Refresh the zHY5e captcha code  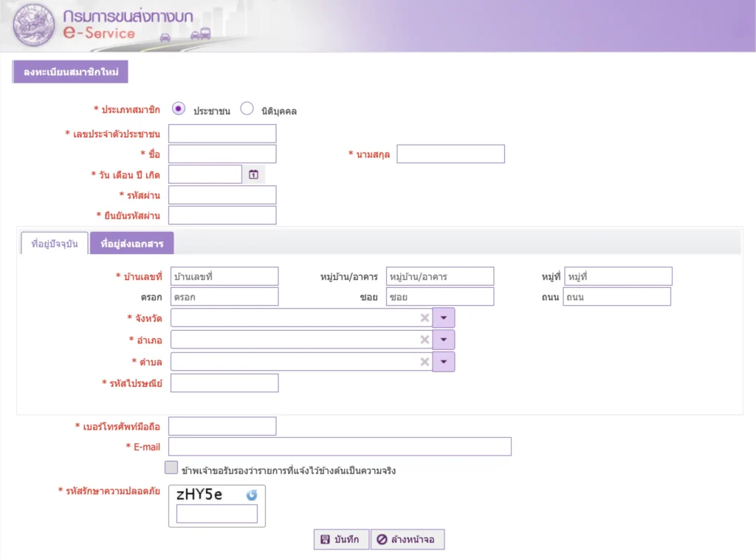pos(252,495)
